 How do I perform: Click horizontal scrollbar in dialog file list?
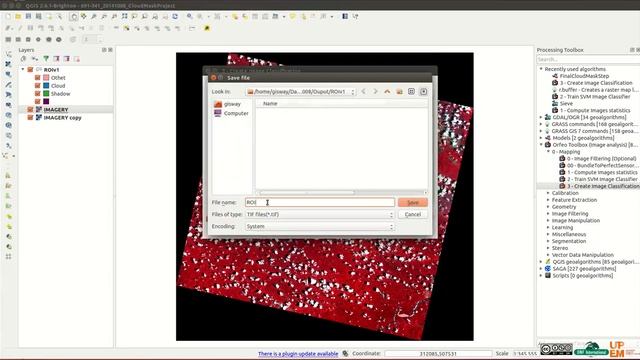[307, 192]
